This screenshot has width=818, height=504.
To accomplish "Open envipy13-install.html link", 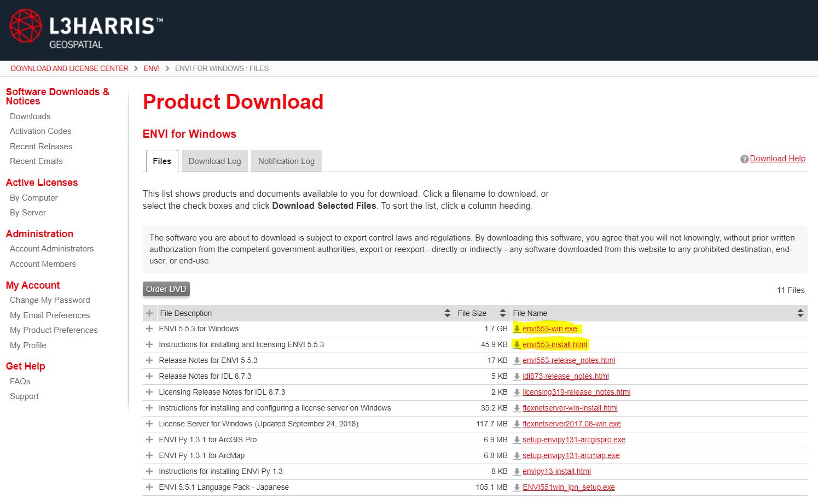I will point(556,472).
